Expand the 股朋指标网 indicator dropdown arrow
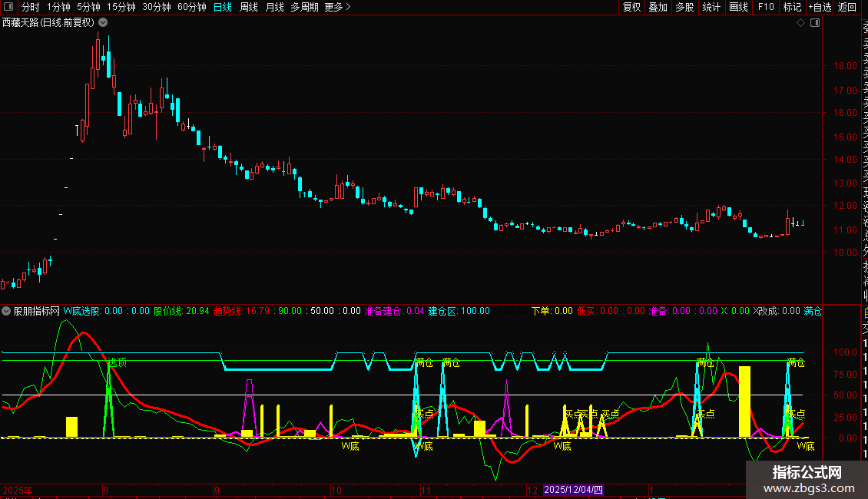 (6, 312)
